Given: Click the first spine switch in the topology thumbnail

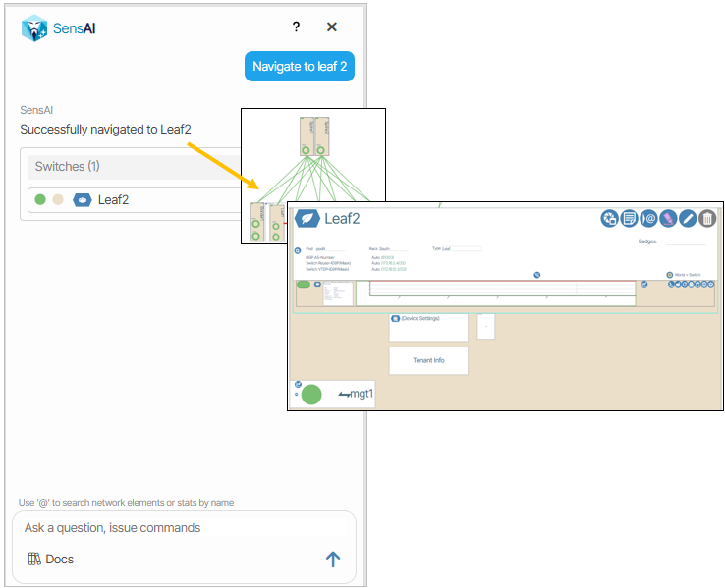Looking at the screenshot, I should pos(307,136).
